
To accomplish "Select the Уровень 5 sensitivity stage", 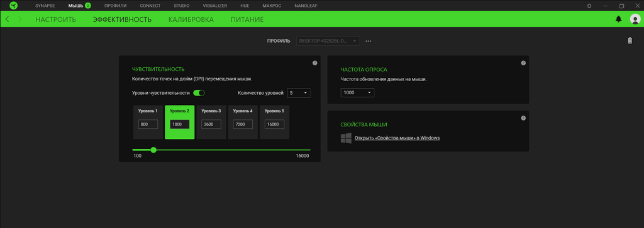I will pyautogui.click(x=274, y=122).
